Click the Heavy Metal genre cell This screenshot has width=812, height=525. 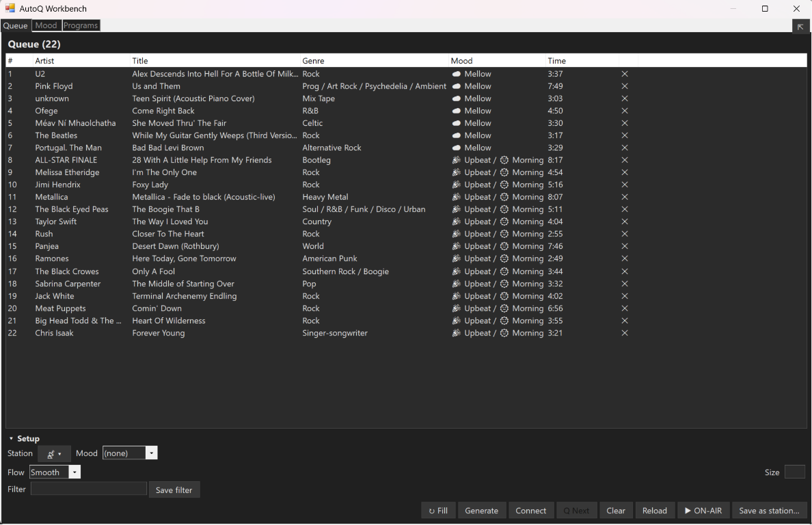click(x=325, y=198)
